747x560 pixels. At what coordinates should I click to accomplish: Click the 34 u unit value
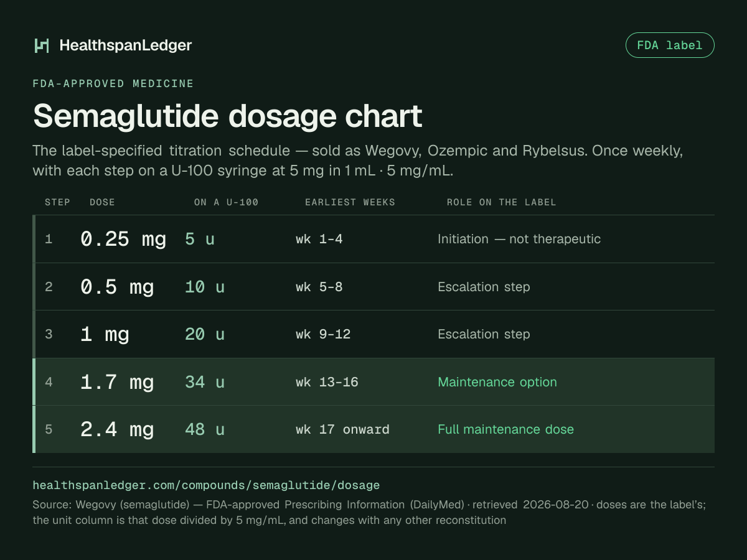(205, 382)
